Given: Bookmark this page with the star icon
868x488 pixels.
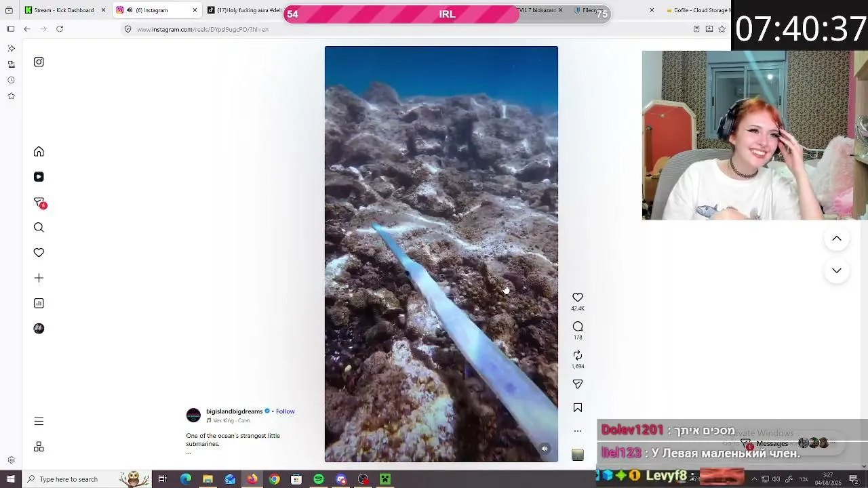Looking at the screenshot, I should (x=722, y=29).
